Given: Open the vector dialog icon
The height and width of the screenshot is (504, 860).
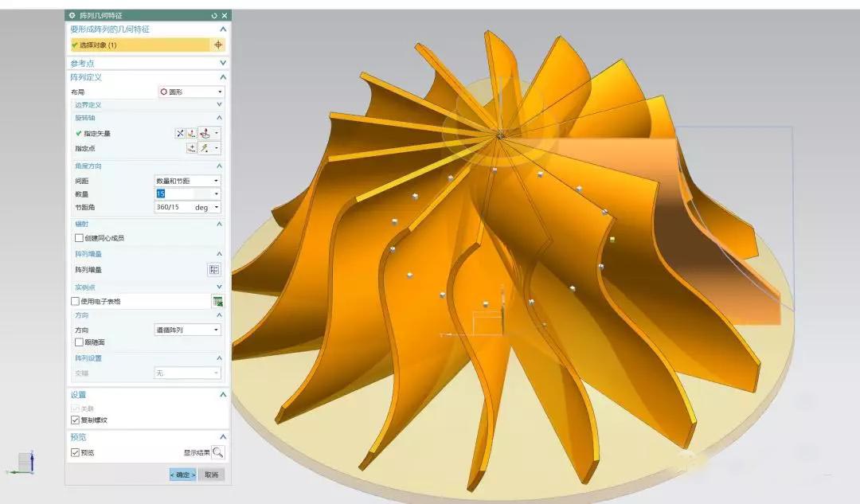Looking at the screenshot, I should [x=191, y=133].
